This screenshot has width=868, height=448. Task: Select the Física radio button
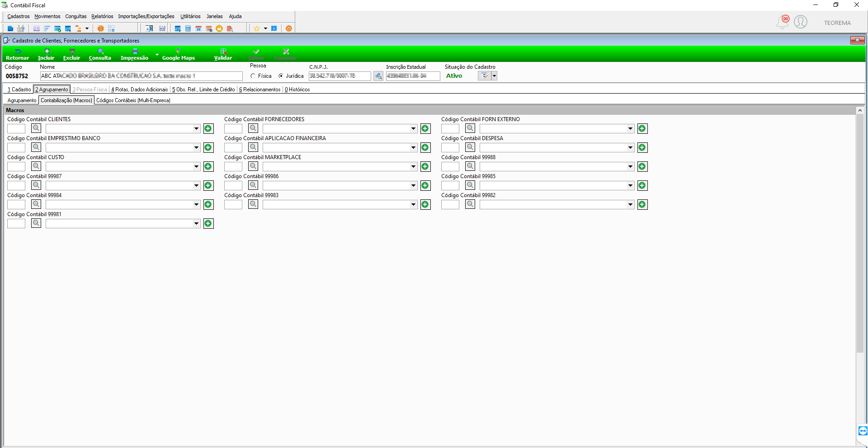coord(253,76)
